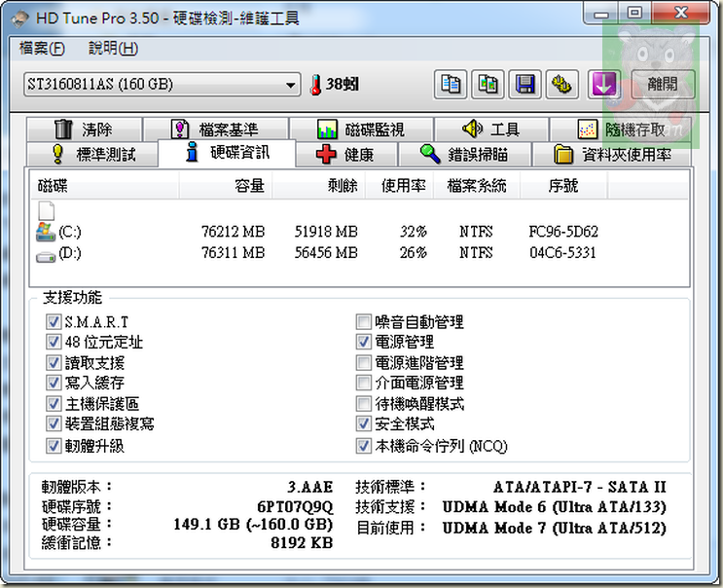Click the 32% usage value
The width and height of the screenshot is (723, 588).
(x=414, y=232)
